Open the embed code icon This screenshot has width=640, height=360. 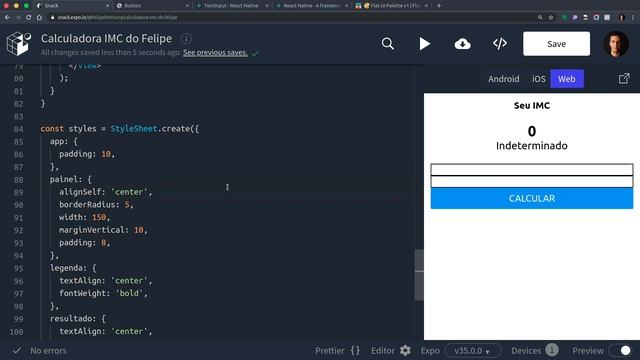pyautogui.click(x=500, y=43)
